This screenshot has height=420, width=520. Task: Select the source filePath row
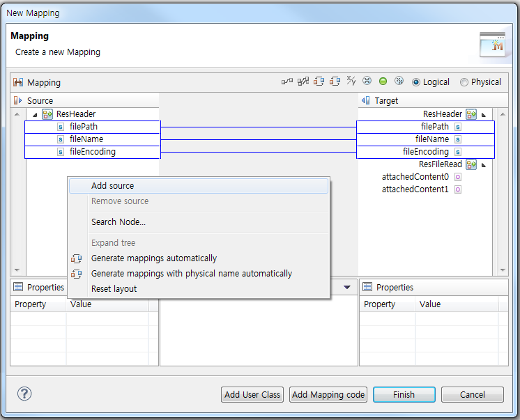point(93,127)
